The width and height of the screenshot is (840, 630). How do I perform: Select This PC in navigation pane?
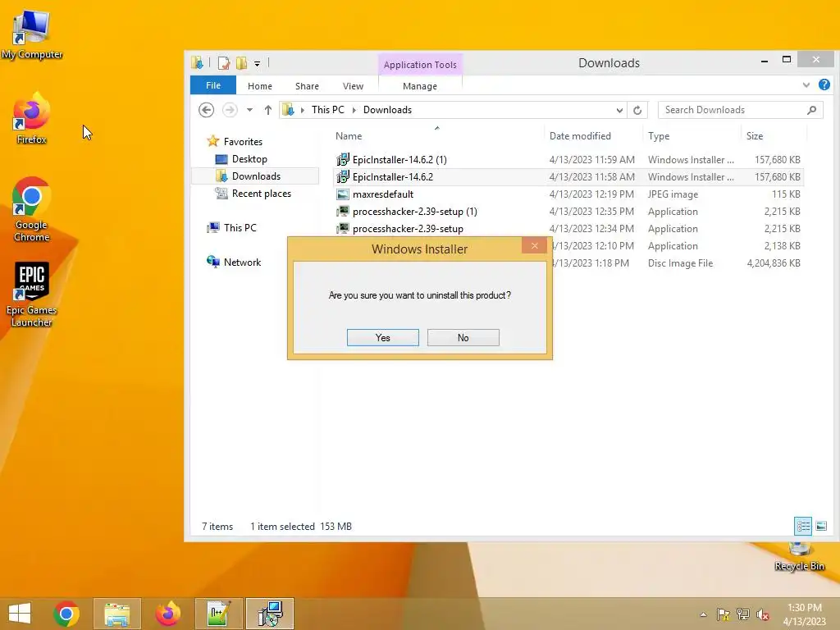coord(240,228)
